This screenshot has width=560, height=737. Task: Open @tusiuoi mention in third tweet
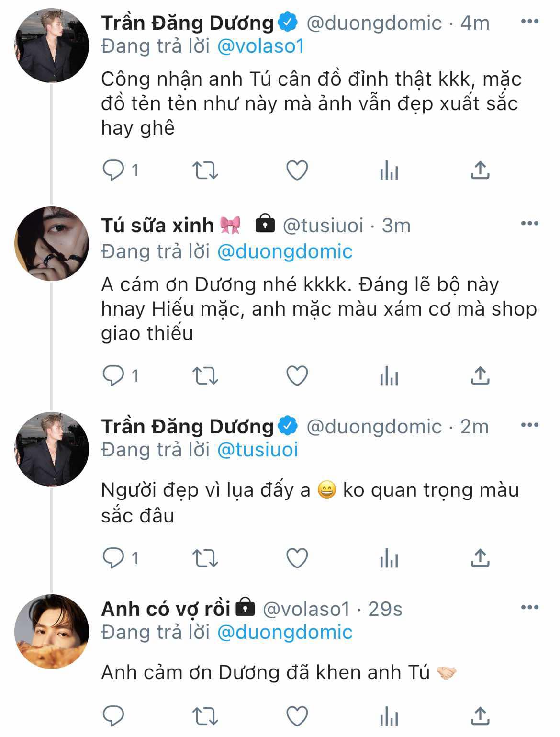pyautogui.click(x=258, y=450)
